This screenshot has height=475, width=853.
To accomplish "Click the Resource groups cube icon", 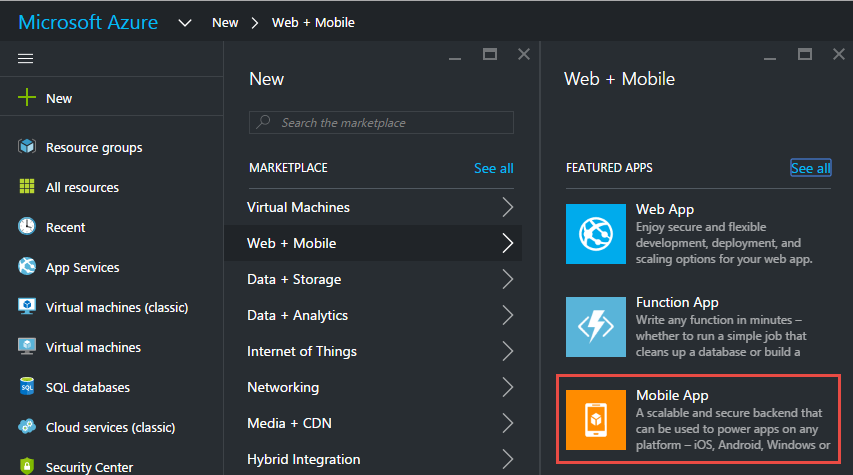I will 27,146.
